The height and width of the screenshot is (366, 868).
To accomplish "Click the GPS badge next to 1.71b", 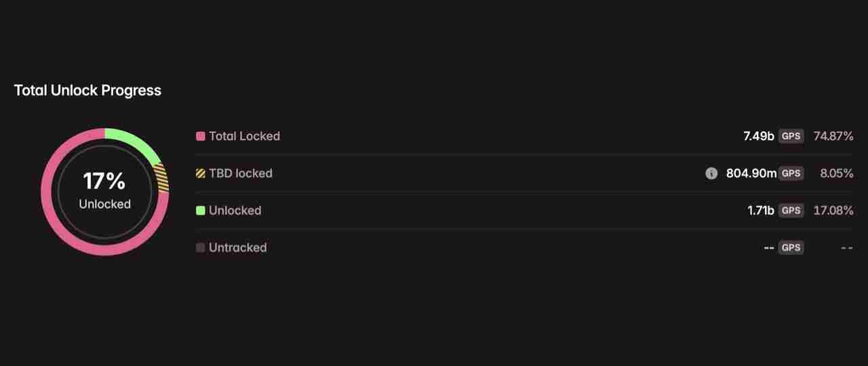I will [x=791, y=211].
